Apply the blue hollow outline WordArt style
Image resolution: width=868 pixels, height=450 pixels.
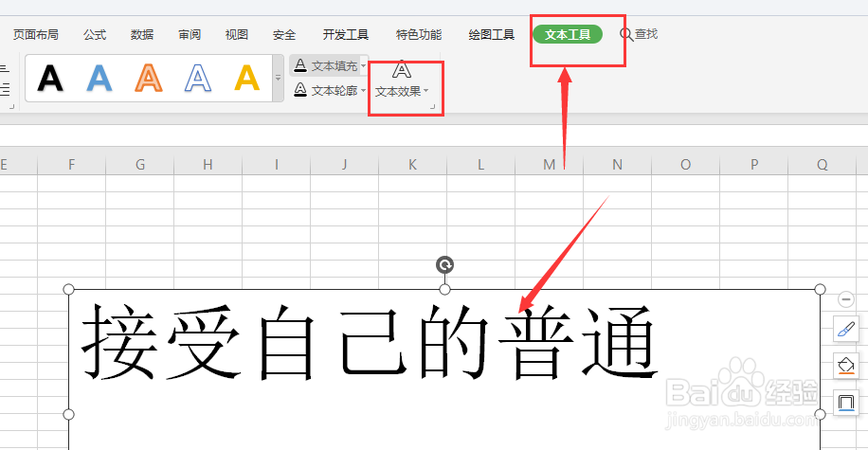coord(198,78)
